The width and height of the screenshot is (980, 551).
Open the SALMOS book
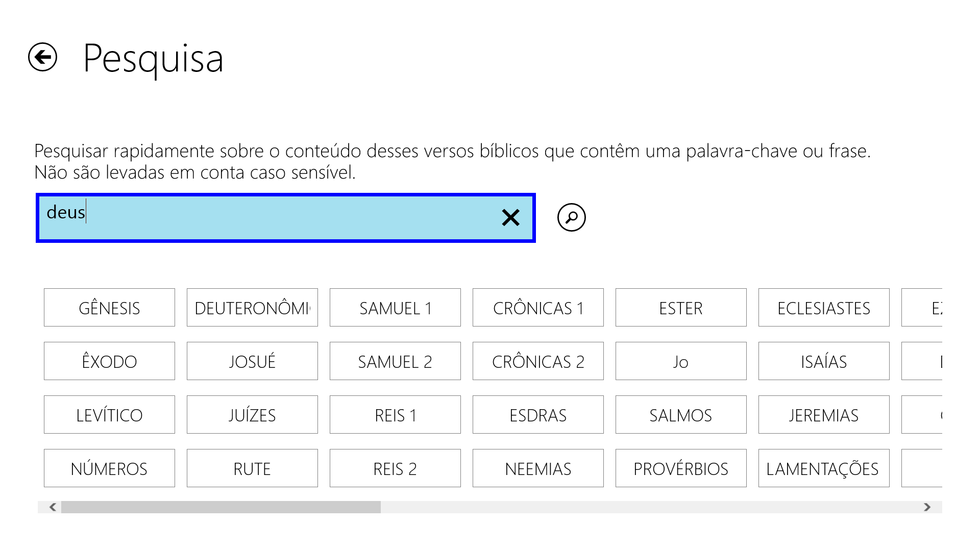[x=680, y=415]
